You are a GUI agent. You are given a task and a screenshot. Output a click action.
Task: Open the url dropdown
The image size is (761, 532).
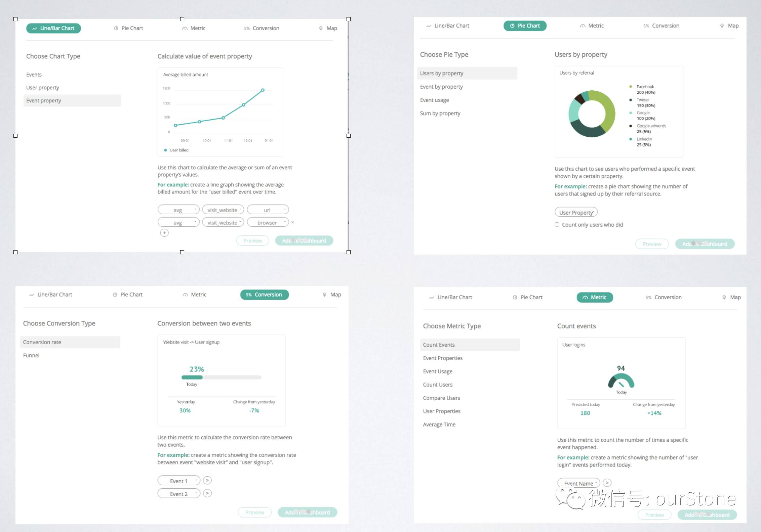[268, 210]
